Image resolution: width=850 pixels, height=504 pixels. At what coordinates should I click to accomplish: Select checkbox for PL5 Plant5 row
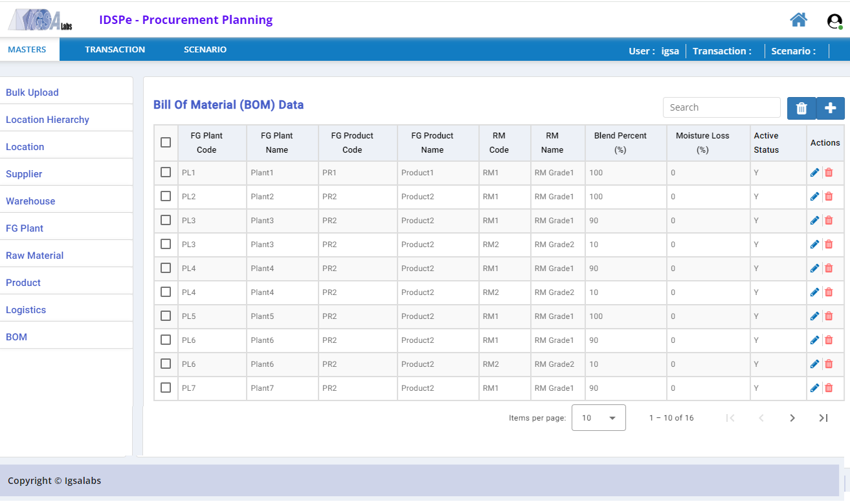tap(166, 316)
